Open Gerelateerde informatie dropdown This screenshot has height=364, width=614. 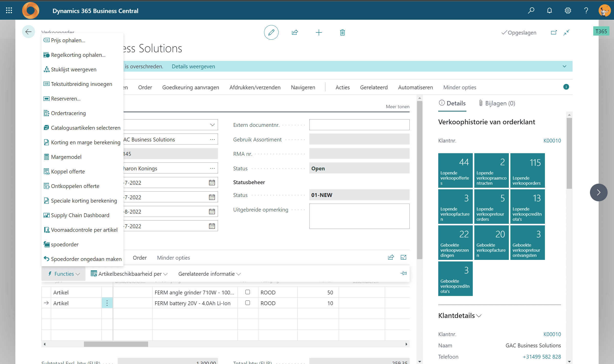pos(210,274)
